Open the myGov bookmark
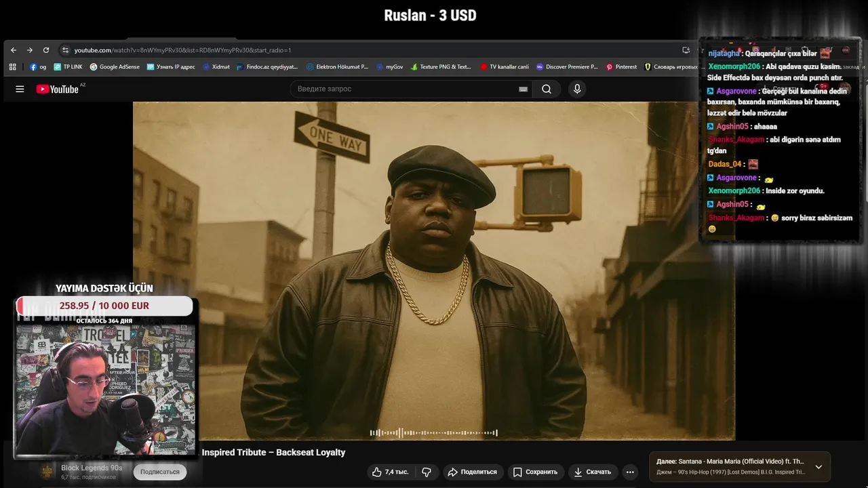868x488 pixels. pyautogui.click(x=390, y=67)
